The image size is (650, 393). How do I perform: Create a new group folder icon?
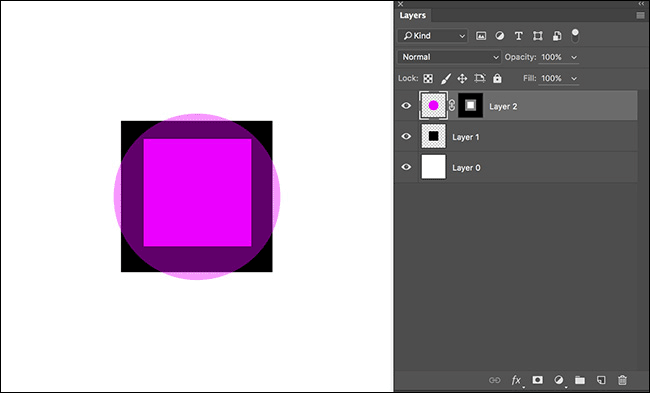point(580,380)
